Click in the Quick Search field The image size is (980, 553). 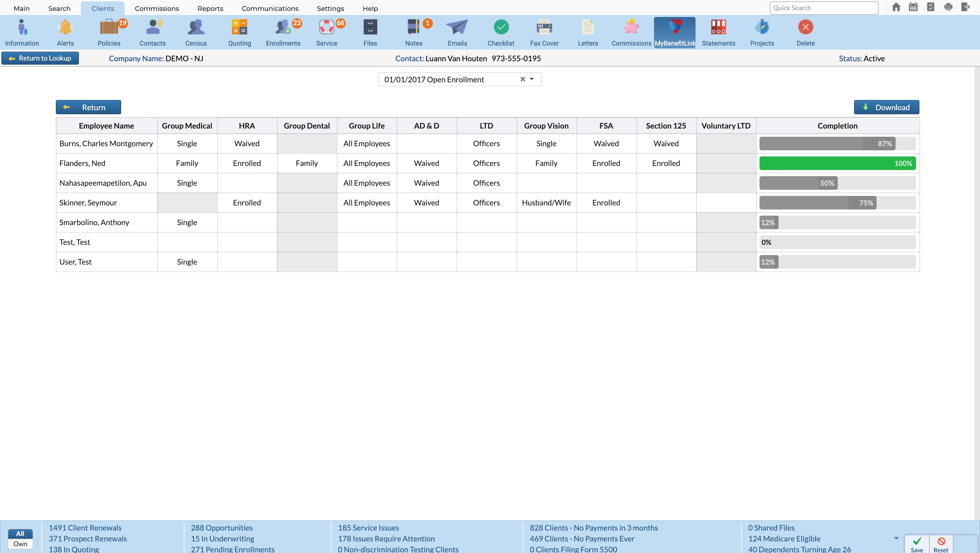click(x=823, y=8)
